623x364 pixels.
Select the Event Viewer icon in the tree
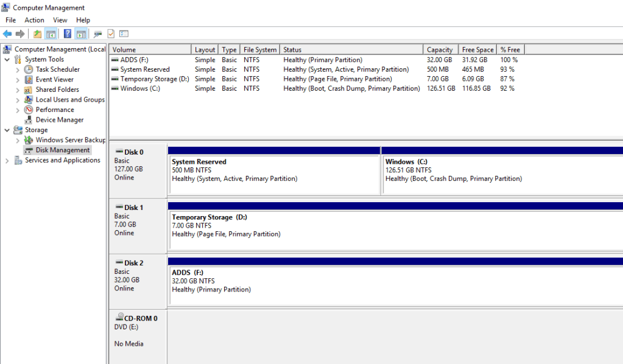pyautogui.click(x=28, y=80)
